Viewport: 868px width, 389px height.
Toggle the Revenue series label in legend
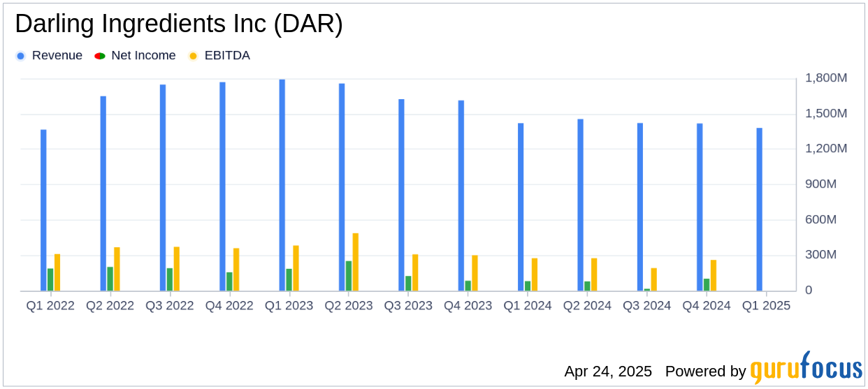(57, 56)
